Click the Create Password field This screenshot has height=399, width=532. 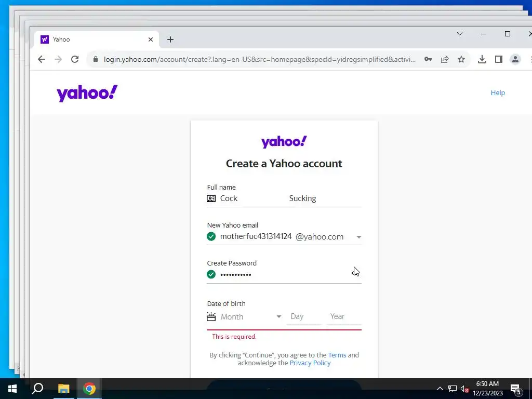tap(284, 274)
